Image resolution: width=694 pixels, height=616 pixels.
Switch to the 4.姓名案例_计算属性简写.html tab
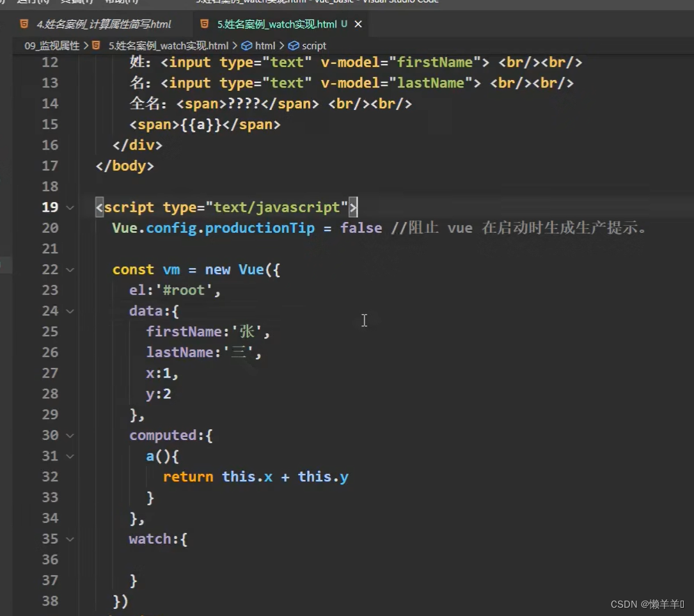104,24
